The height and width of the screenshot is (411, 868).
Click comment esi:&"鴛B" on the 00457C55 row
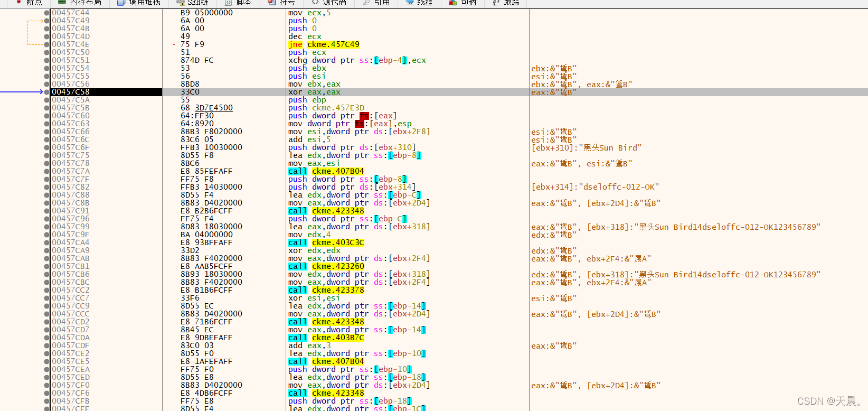point(554,76)
